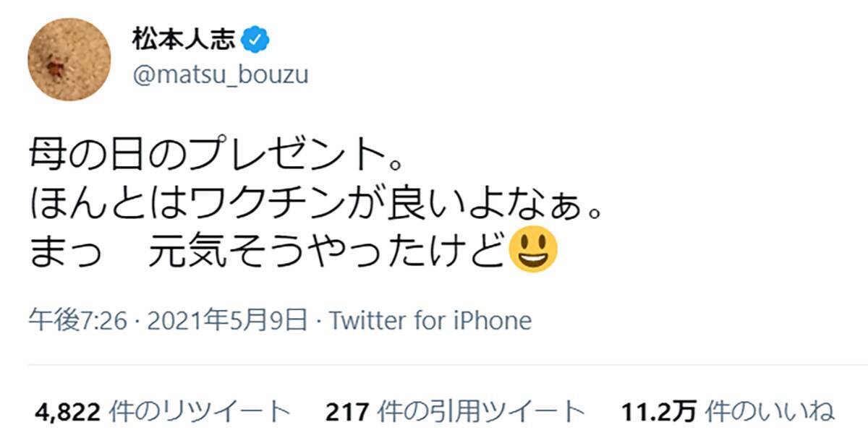This screenshot has height=443, width=868.
Task: Open the 件のリツイート list
Action: click(x=198, y=412)
